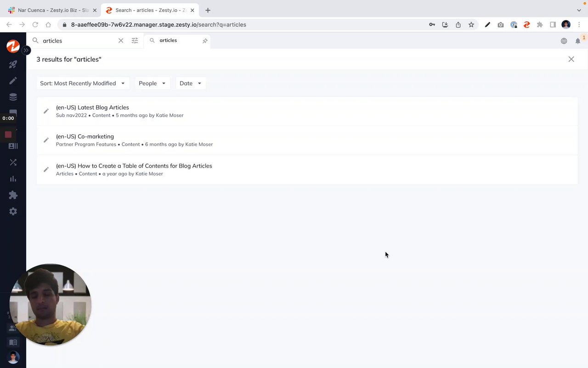Toggle browser side panel
The image size is (588, 368).
pos(553,25)
